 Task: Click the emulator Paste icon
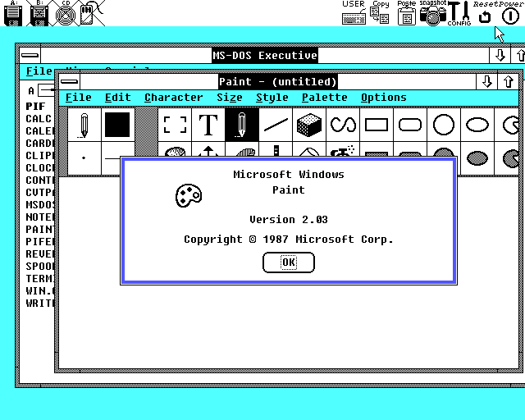pos(407,13)
